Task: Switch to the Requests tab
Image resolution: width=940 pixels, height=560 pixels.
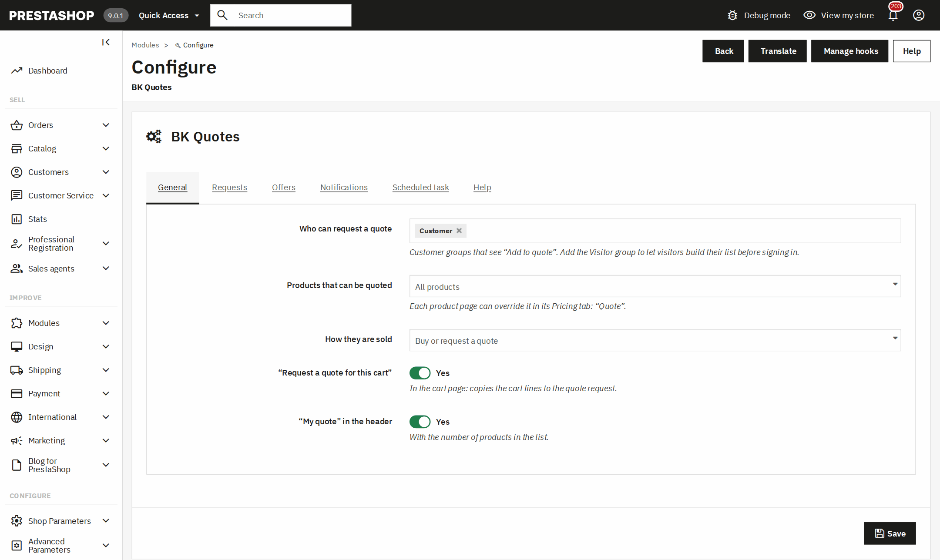Action: 229,188
